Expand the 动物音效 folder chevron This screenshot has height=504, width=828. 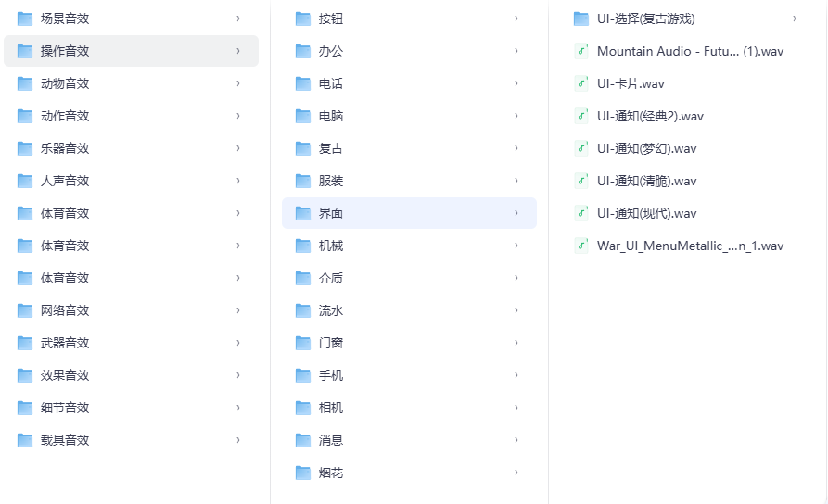tap(238, 83)
